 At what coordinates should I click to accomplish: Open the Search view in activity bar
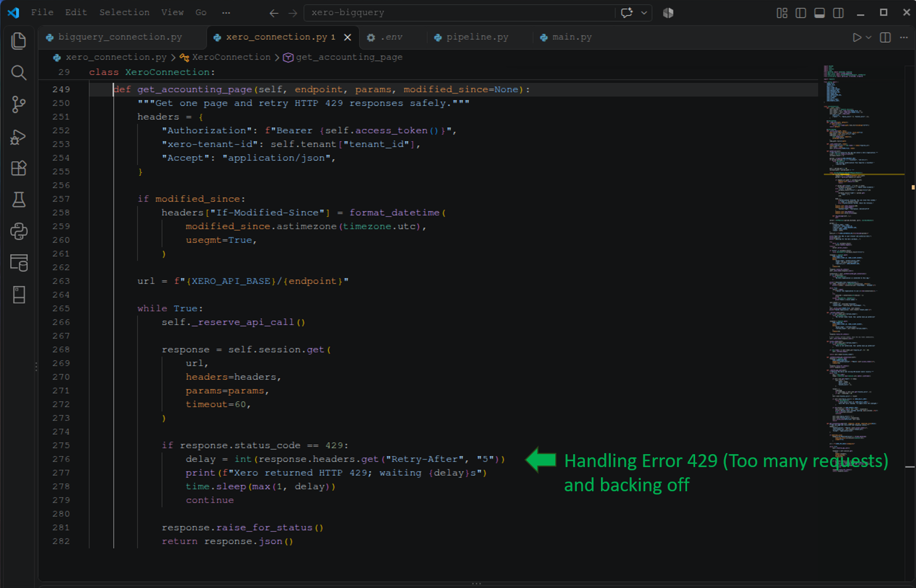pos(19,73)
